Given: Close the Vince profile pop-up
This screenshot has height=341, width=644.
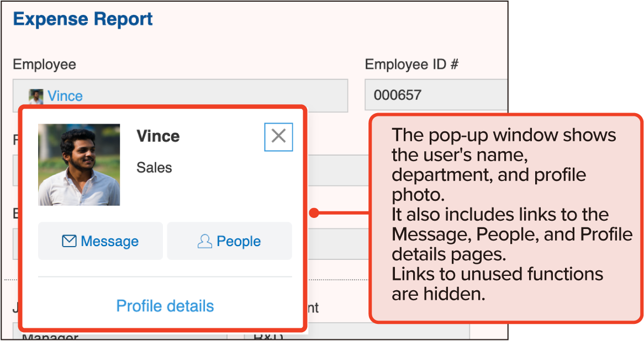Looking at the screenshot, I should 278,136.
